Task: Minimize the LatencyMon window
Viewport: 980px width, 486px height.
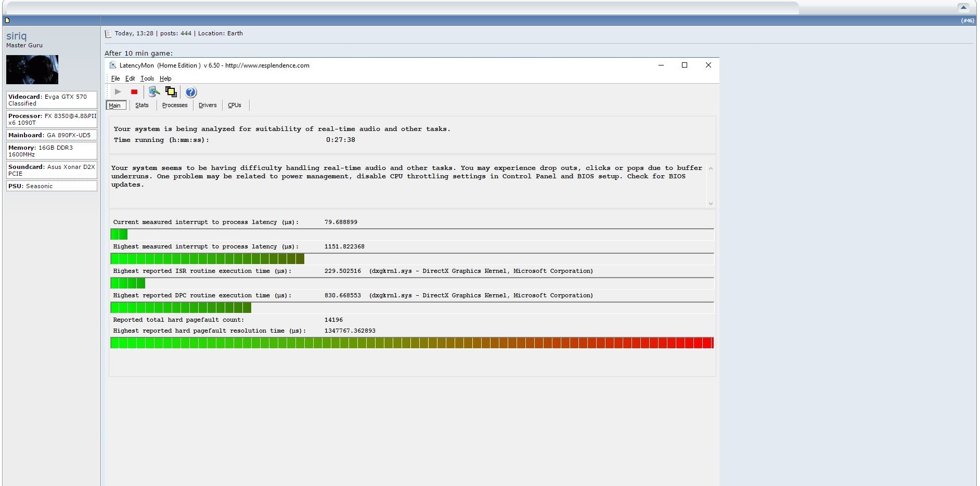Action: pos(661,65)
